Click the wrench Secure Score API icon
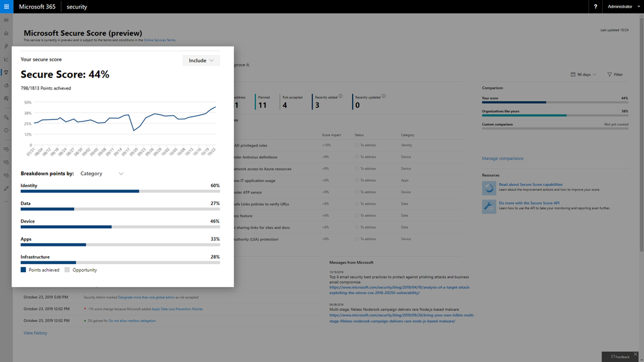 (489, 206)
